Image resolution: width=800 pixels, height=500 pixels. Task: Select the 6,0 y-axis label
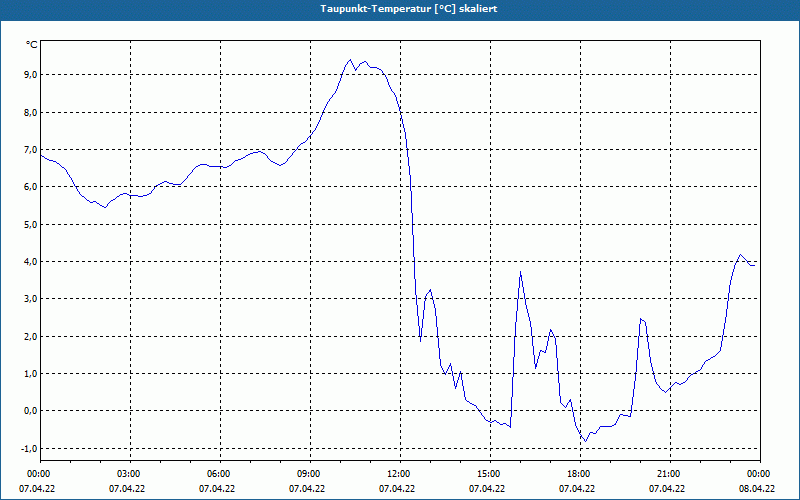[x=30, y=187]
